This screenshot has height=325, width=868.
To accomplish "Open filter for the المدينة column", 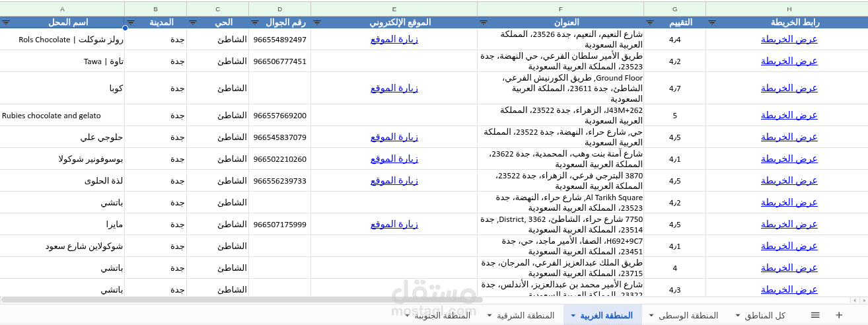I will [x=131, y=22].
